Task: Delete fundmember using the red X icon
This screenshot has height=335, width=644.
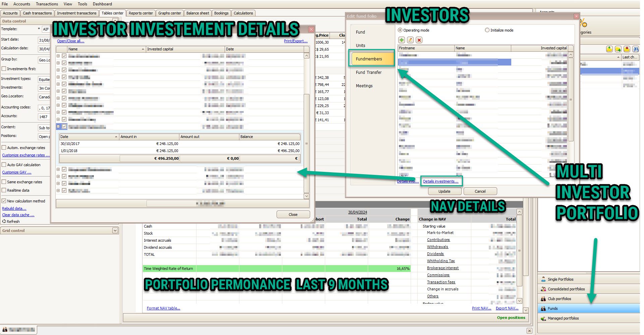Action: click(419, 40)
